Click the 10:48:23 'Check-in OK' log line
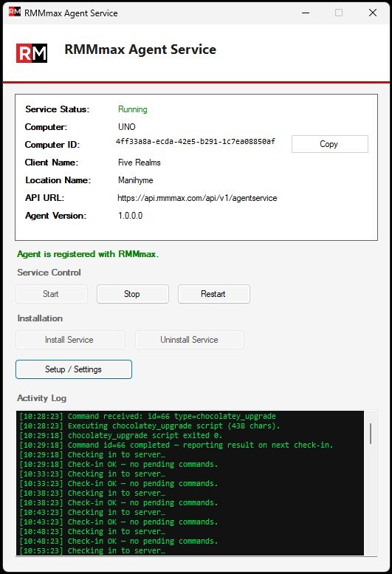The height and width of the screenshot is (574, 392). 119,541
